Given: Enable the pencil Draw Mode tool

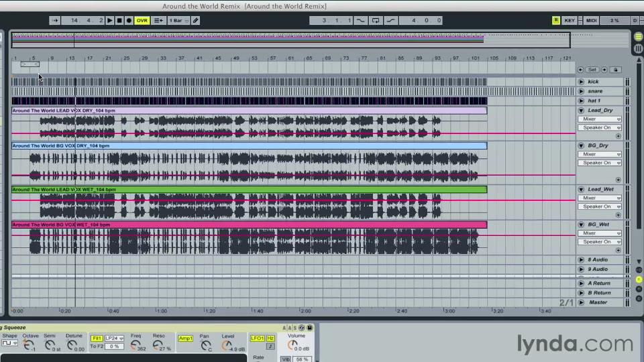Looking at the screenshot, I should pyautogui.click(x=195, y=20).
